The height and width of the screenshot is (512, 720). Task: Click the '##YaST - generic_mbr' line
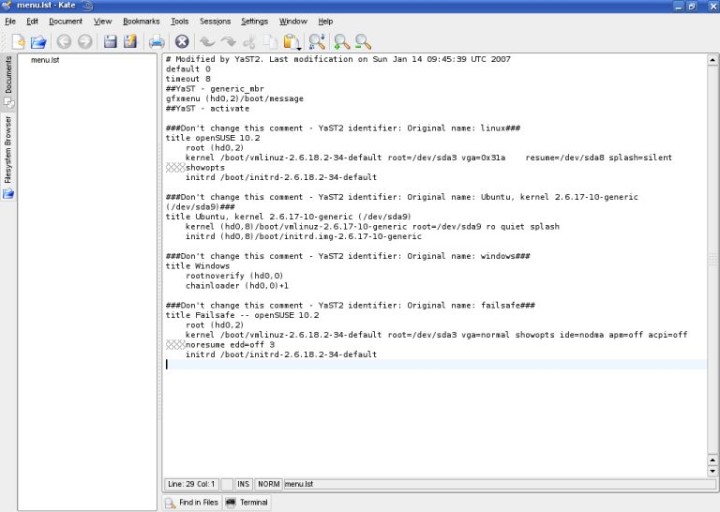click(215, 89)
